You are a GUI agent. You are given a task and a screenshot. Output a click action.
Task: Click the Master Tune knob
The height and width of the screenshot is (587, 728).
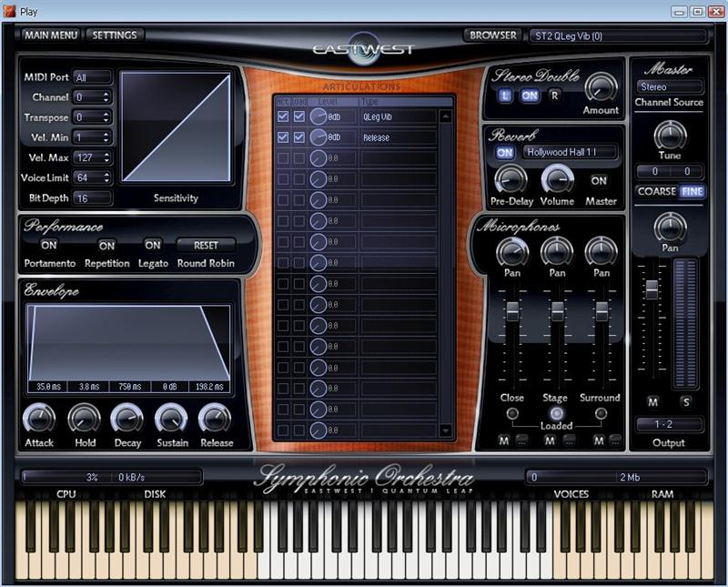click(670, 136)
